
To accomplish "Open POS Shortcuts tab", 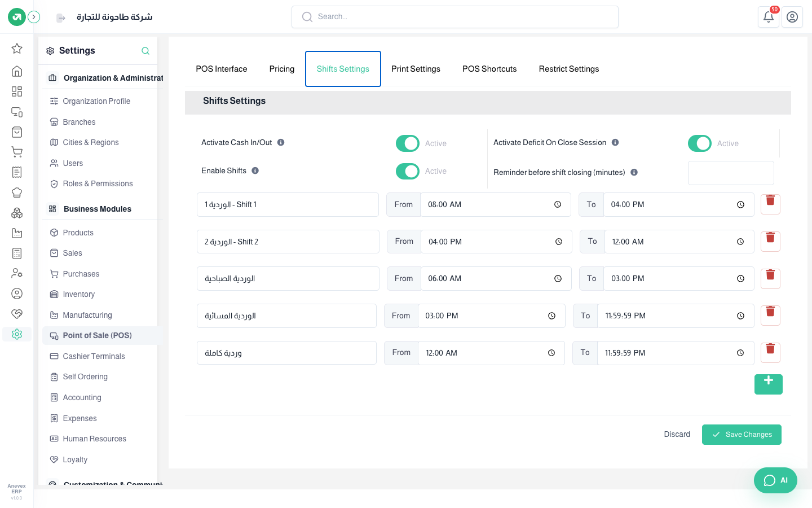I will (489, 69).
